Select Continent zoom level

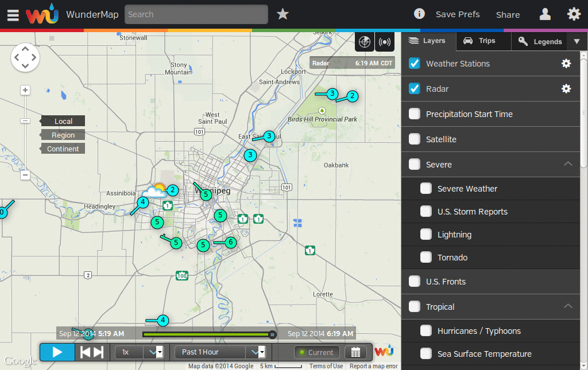coord(63,149)
